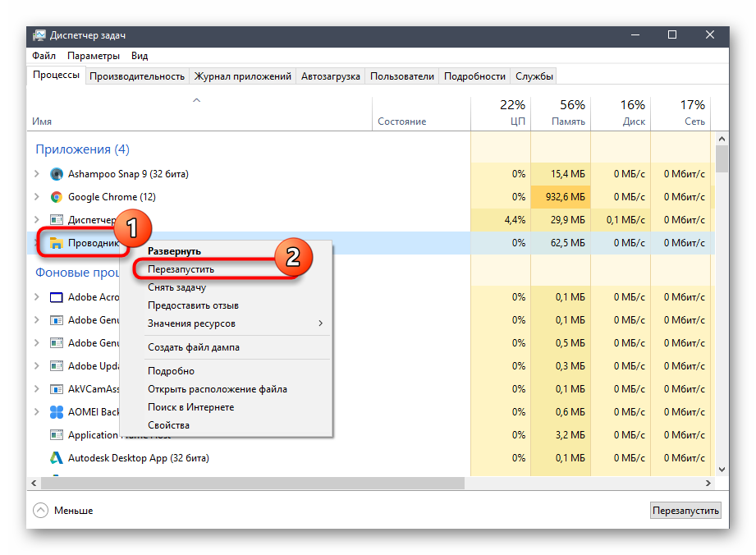Expand the Google Chrome process tree
The width and height of the screenshot is (756, 555).
[36, 197]
